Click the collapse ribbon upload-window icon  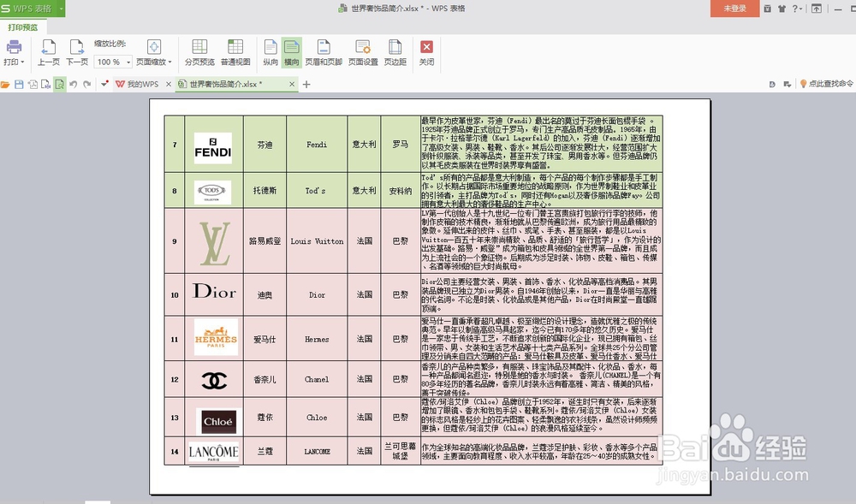(816, 9)
